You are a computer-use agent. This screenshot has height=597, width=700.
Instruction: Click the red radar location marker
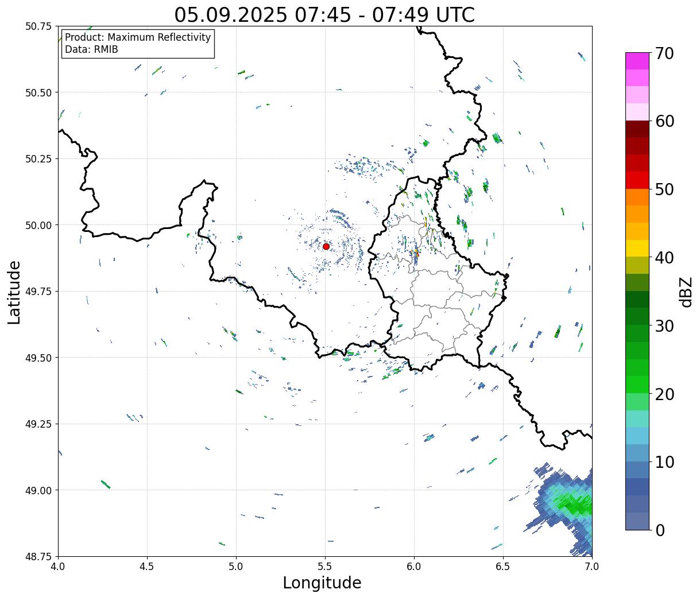[x=326, y=246]
